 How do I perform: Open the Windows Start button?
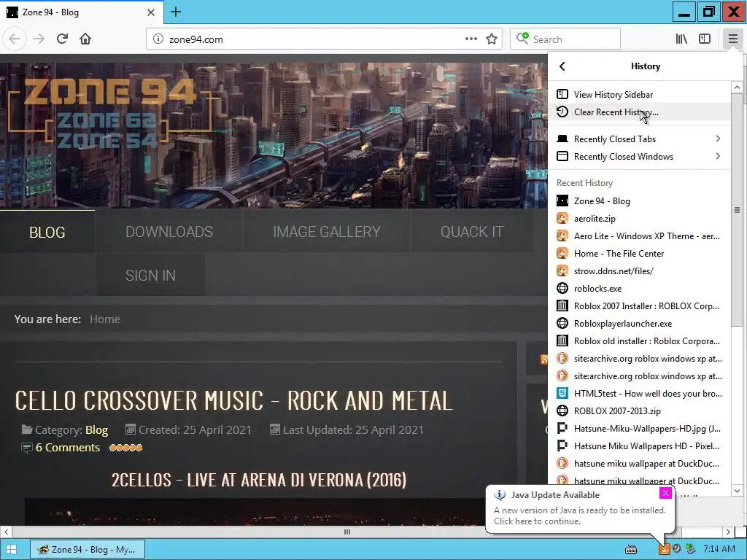coord(12,550)
